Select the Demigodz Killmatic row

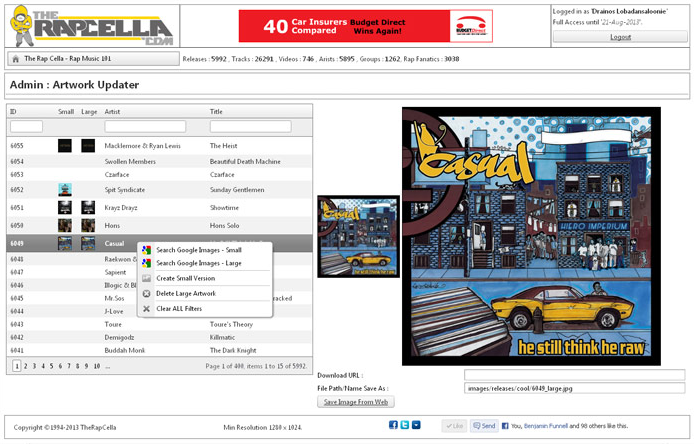(159, 337)
